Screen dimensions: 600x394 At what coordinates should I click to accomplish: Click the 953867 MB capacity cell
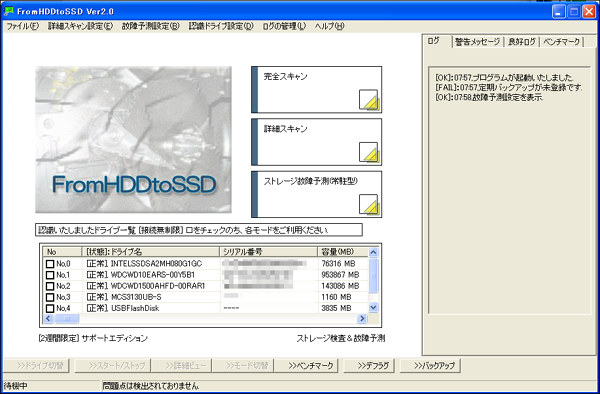[x=341, y=275]
